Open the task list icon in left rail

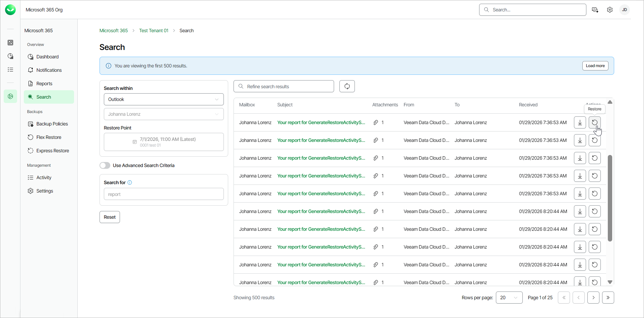coord(10,69)
